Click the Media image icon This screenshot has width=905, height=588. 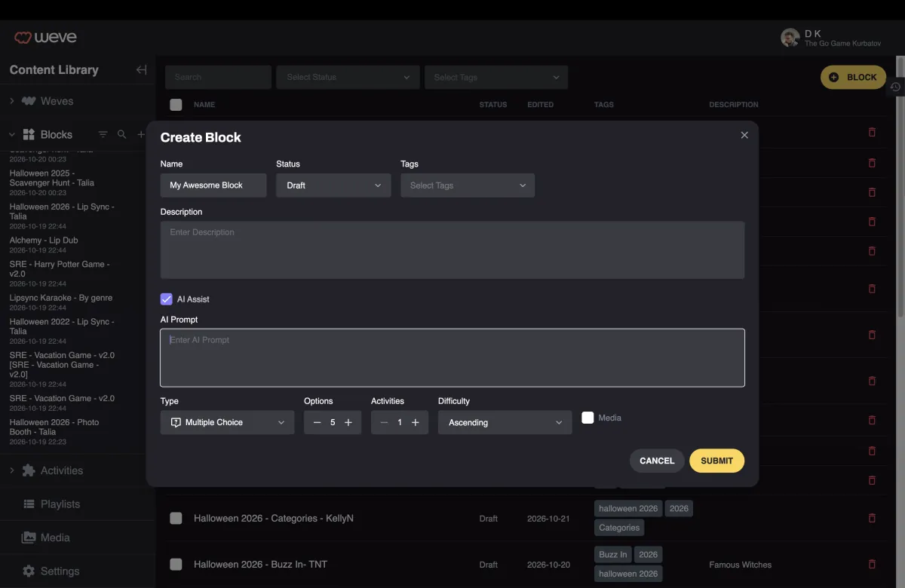(29, 537)
